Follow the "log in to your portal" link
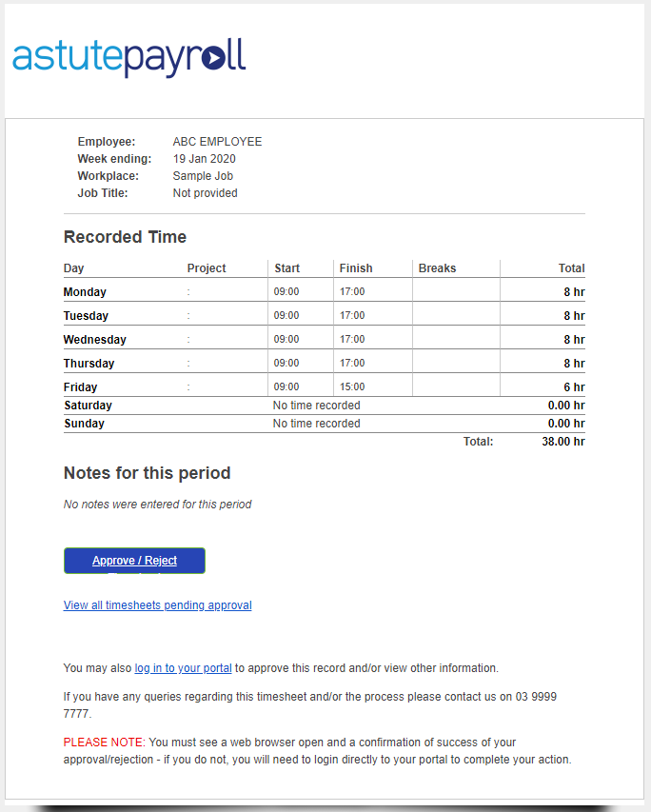651x812 pixels. pyautogui.click(x=182, y=667)
